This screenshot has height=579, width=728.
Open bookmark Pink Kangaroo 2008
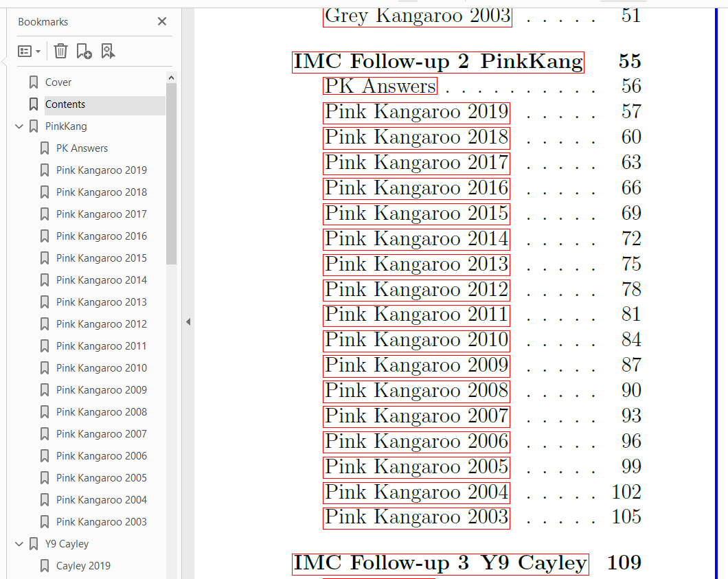coord(102,412)
